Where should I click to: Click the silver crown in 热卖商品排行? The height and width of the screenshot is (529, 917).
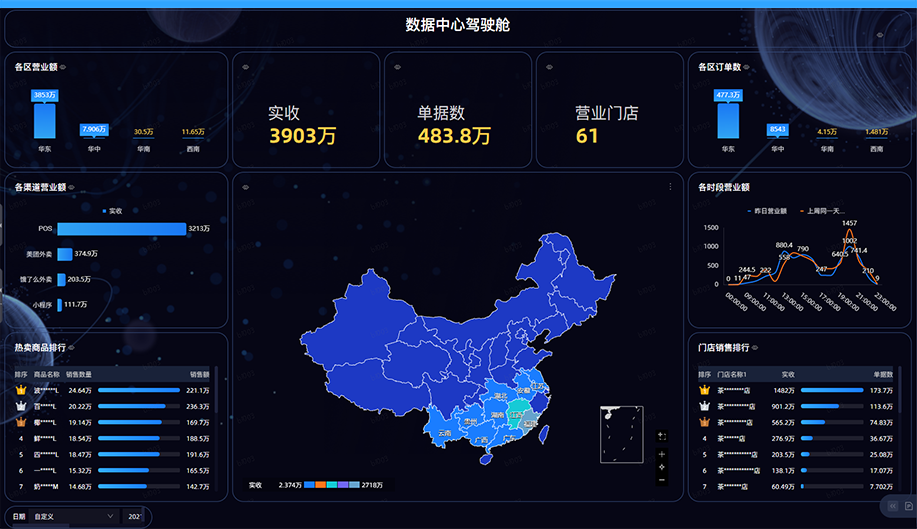click(x=21, y=406)
